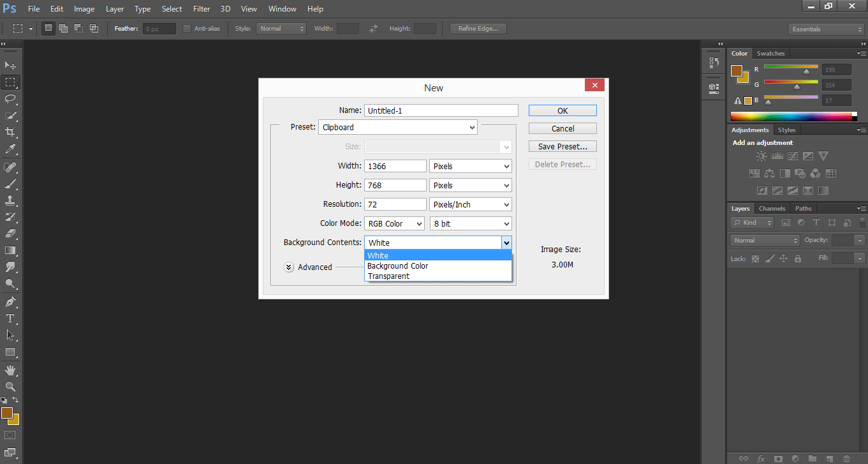This screenshot has width=868, height=464.
Task: Expand the Advanced section
Action: click(x=288, y=267)
